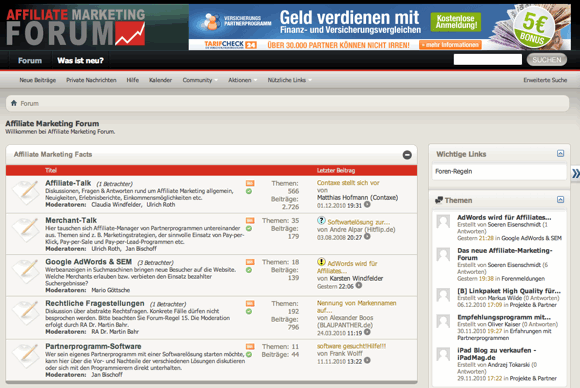Focus the search text field in header
The height and width of the screenshot is (388, 580).
488,60
